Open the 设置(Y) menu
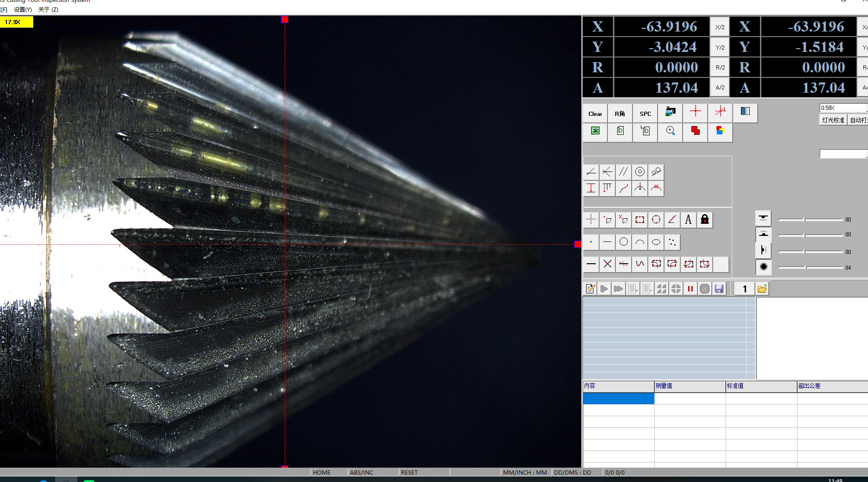The width and height of the screenshot is (868, 482). (x=23, y=9)
